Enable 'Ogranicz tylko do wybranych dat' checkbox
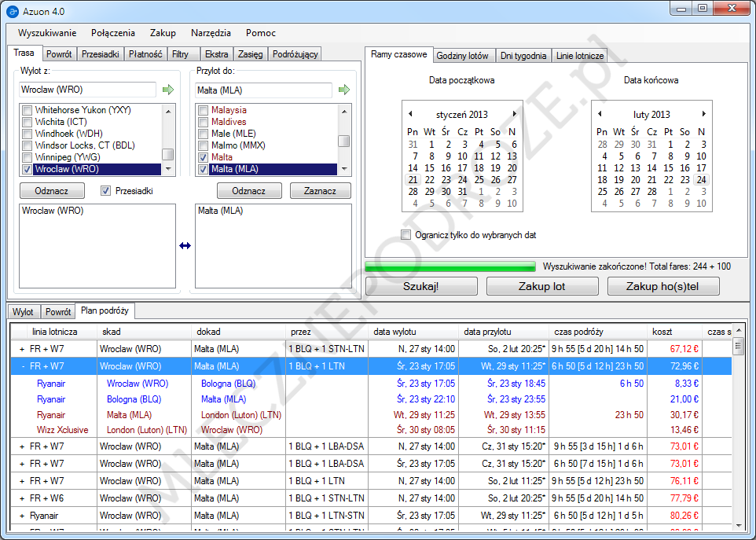This screenshot has width=756, height=540. [406, 235]
